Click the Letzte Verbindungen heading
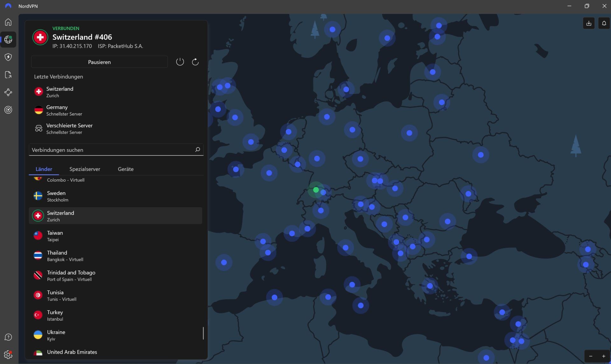The width and height of the screenshot is (611, 364). click(59, 77)
